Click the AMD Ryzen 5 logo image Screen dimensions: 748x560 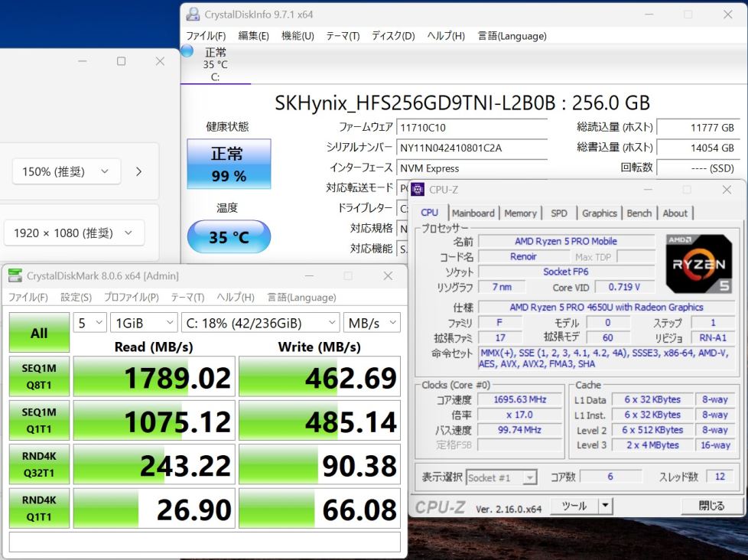693,264
